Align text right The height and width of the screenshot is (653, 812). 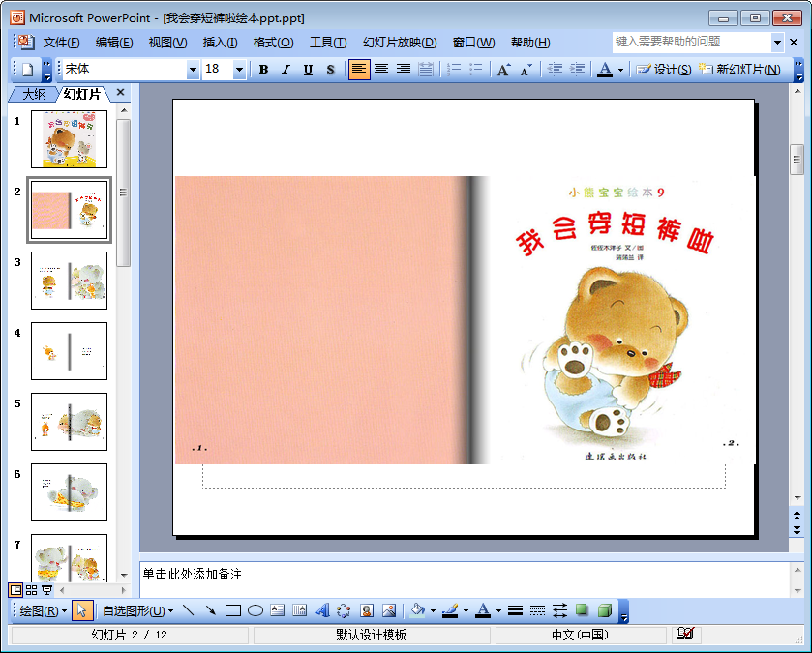coord(404,70)
